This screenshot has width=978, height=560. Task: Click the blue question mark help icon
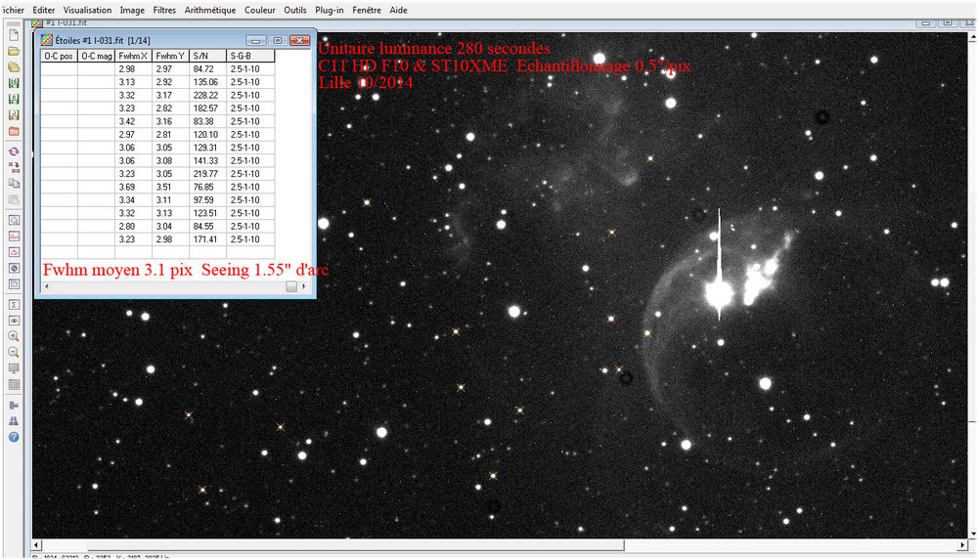pyautogui.click(x=14, y=437)
